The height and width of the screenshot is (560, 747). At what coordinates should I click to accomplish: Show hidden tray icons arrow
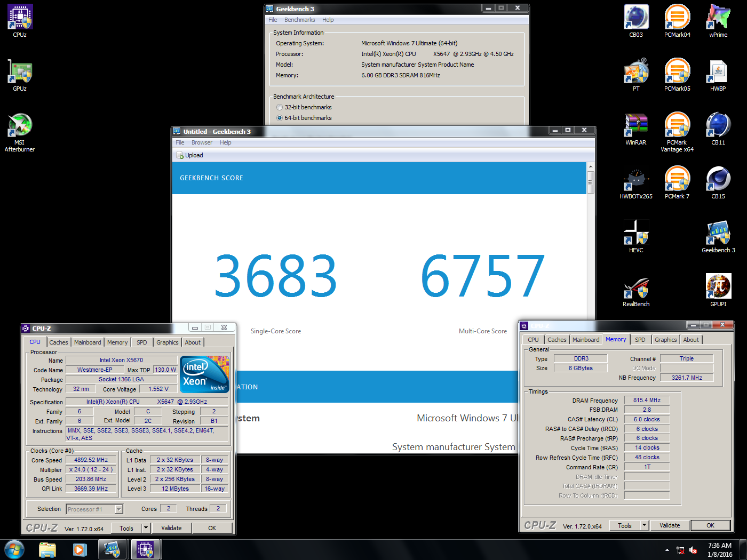coord(667,550)
